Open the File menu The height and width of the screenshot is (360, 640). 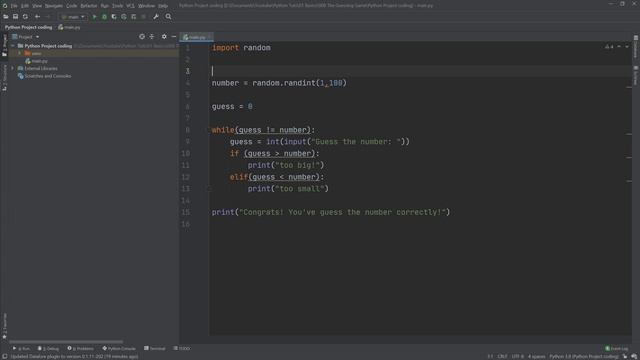click(14, 6)
